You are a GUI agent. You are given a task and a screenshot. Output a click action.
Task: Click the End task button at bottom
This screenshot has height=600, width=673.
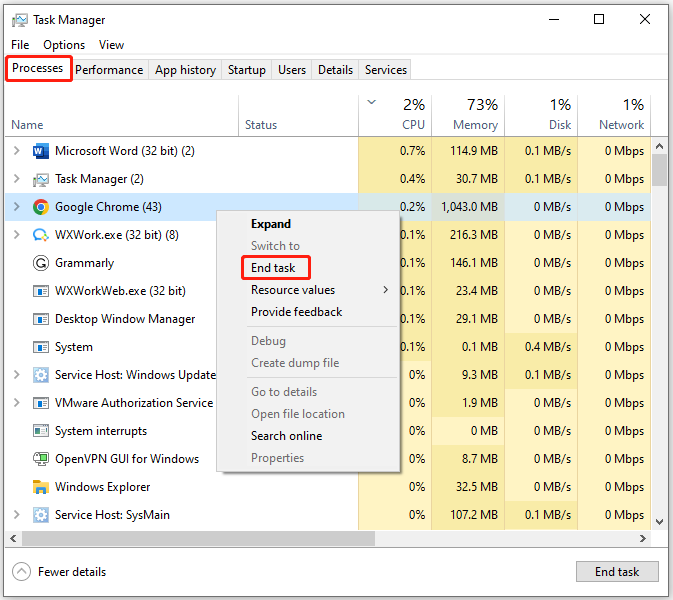(x=617, y=572)
